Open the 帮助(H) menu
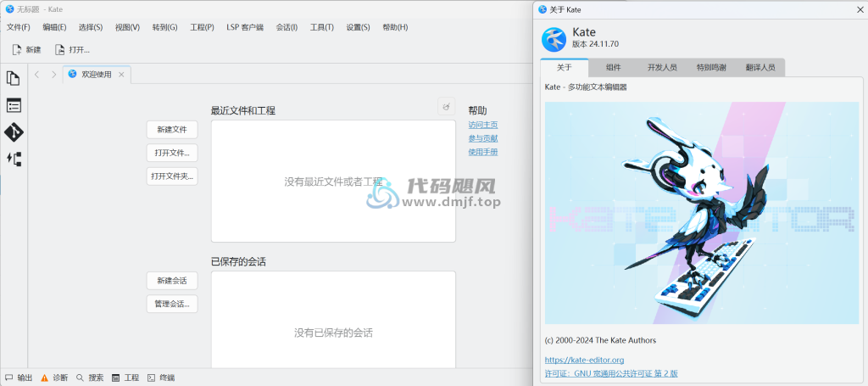868x386 pixels. (x=395, y=27)
